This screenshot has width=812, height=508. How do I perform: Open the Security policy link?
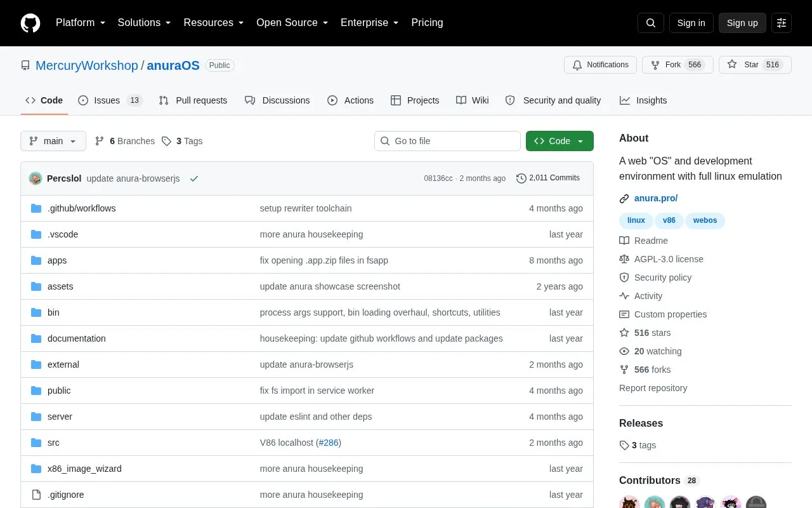point(655,277)
